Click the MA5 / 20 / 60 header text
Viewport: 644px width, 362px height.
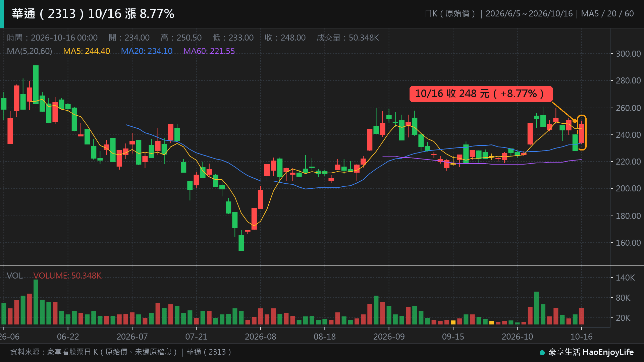pos(607,14)
